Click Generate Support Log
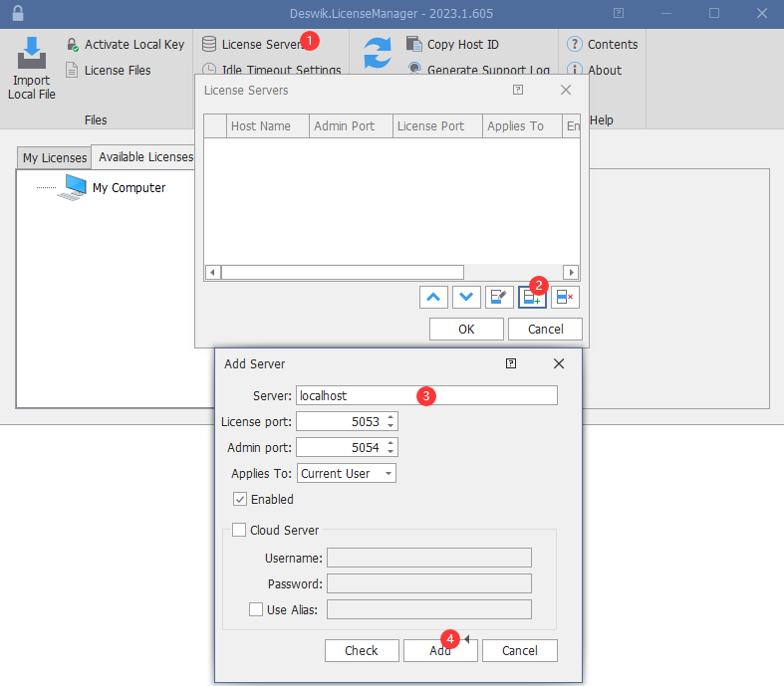 478,69
